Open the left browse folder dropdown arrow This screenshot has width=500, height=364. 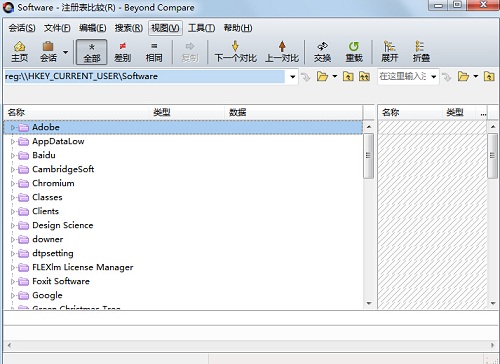(x=335, y=77)
